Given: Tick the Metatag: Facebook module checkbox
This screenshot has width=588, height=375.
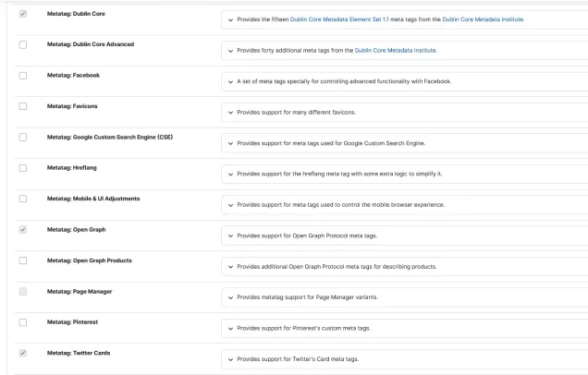Looking at the screenshot, I should click(23, 76).
